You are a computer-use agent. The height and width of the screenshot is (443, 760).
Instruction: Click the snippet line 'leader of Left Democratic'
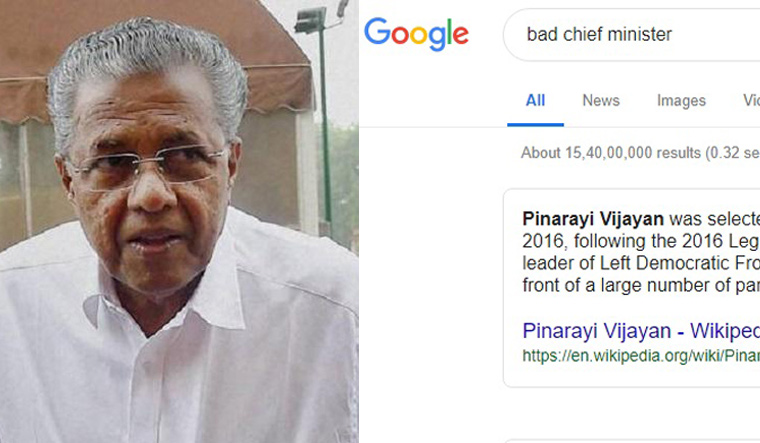(641, 263)
